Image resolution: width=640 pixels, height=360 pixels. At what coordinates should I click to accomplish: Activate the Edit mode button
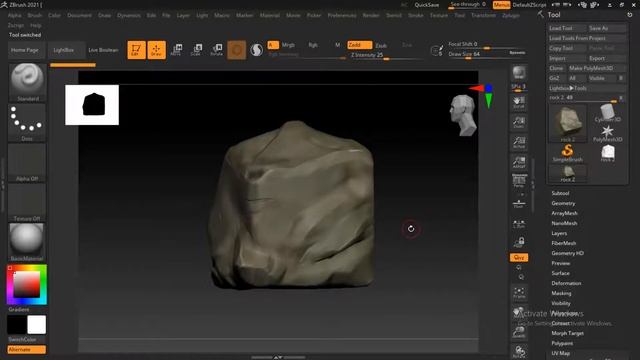click(136, 50)
